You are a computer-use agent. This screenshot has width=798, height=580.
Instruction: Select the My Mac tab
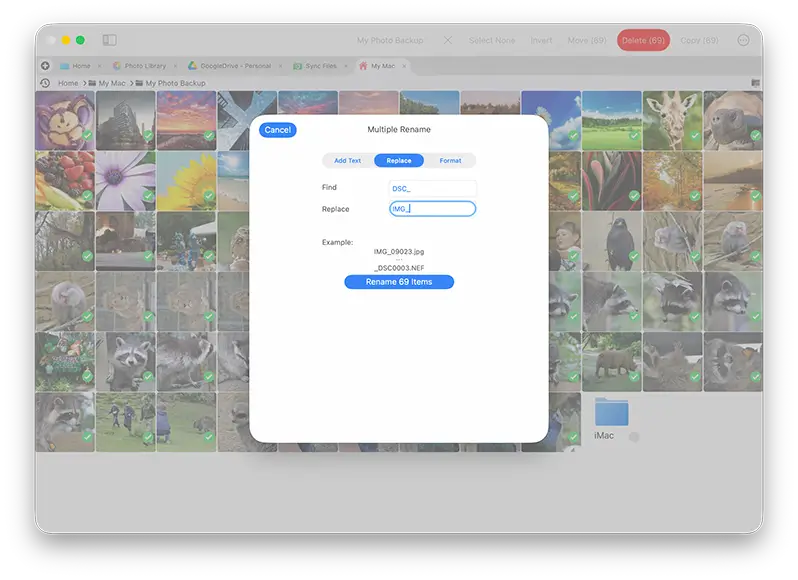[x=383, y=66]
